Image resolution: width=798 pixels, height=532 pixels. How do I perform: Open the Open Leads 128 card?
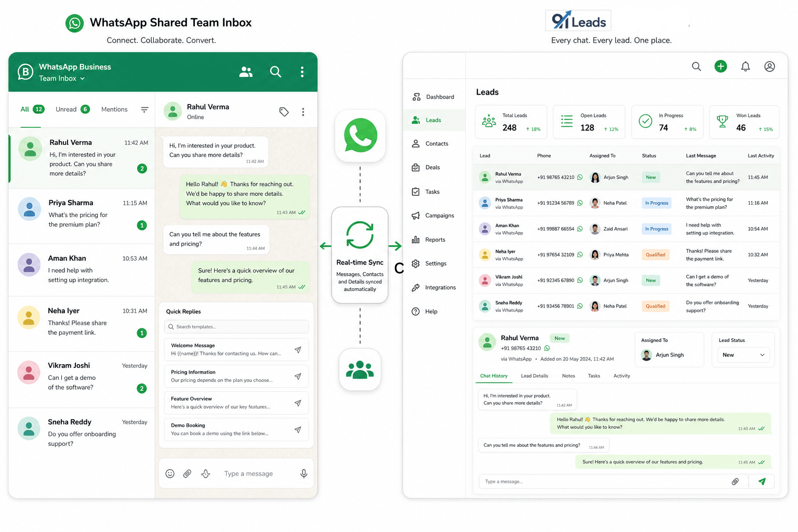point(589,122)
